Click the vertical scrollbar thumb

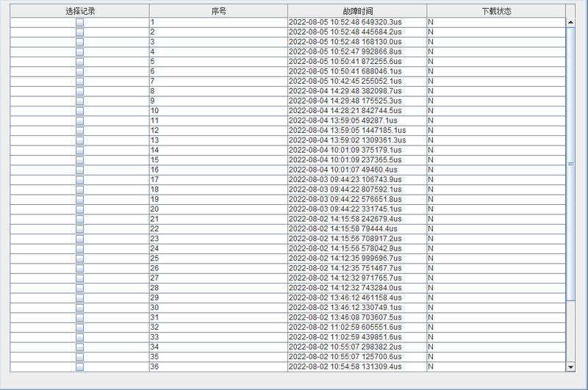point(570,164)
